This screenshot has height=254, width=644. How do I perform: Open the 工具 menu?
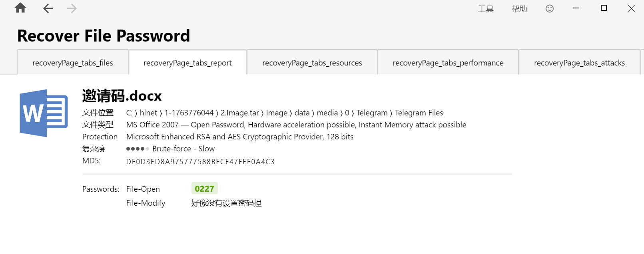(486, 9)
